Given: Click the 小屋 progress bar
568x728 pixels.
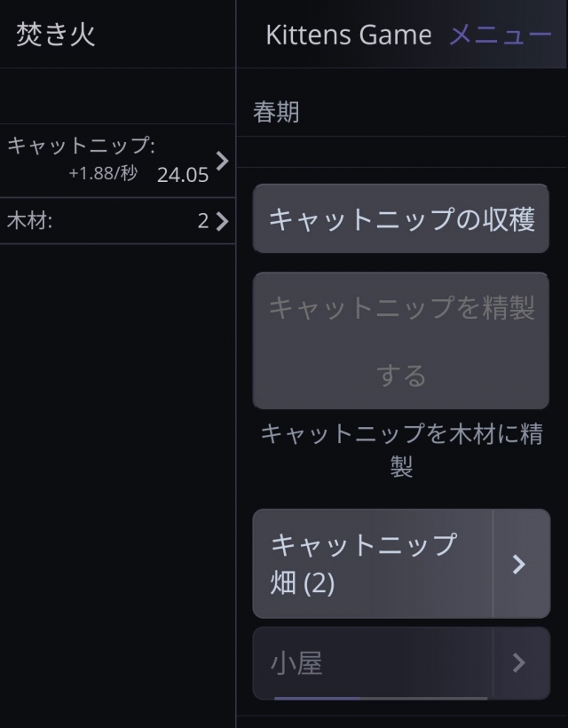Looking at the screenshot, I should click(x=382, y=698).
